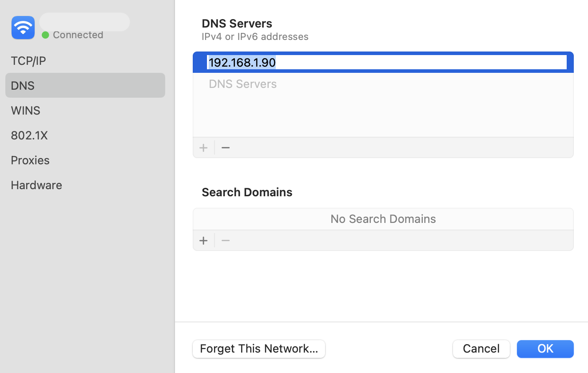This screenshot has height=373, width=588.
Task: Click the plus icon under DNS Servers
Action: point(203,147)
